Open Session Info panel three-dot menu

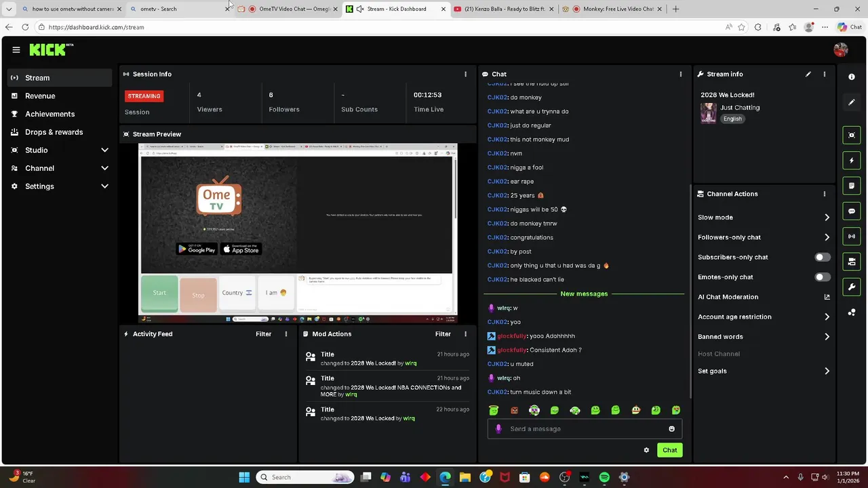(x=465, y=74)
